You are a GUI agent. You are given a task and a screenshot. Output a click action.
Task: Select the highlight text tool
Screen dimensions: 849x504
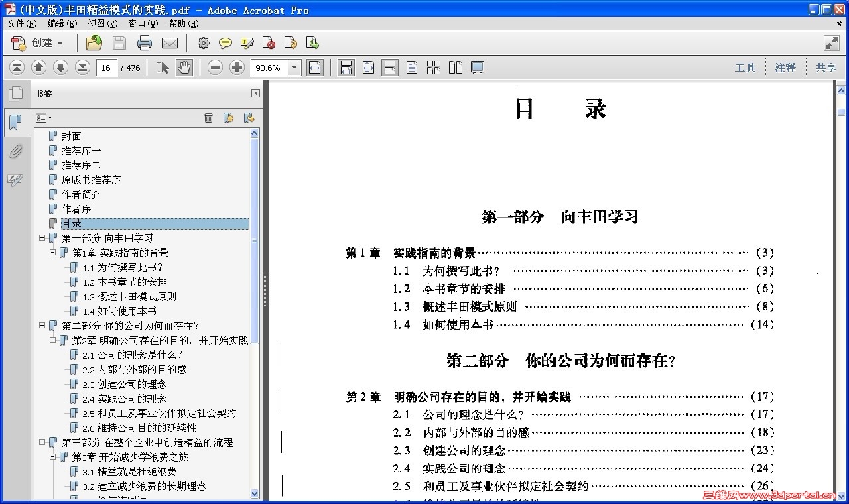pyautogui.click(x=247, y=43)
